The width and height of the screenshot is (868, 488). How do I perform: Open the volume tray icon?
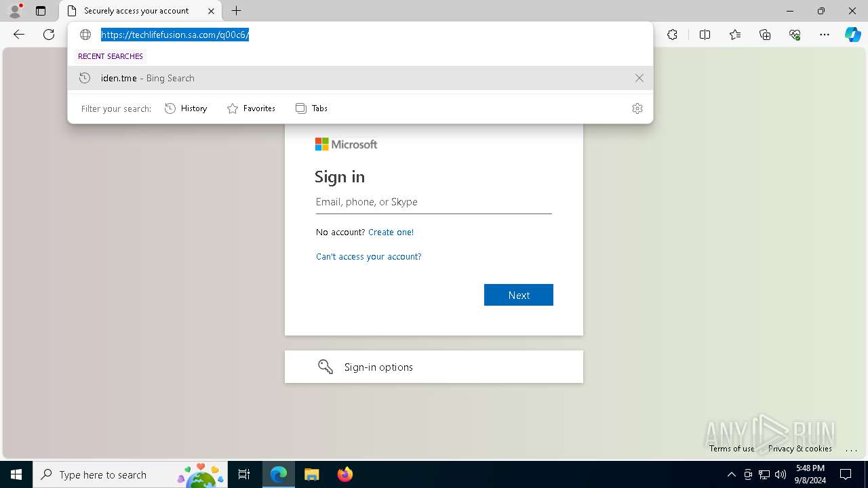781,474
